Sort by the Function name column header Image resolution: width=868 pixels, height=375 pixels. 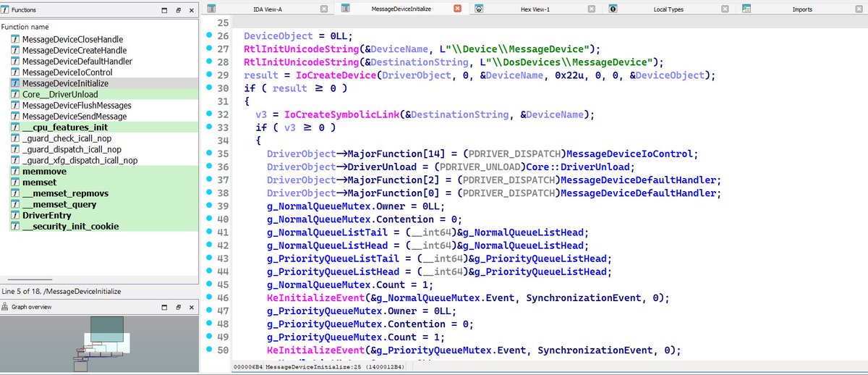pyautogui.click(x=99, y=26)
